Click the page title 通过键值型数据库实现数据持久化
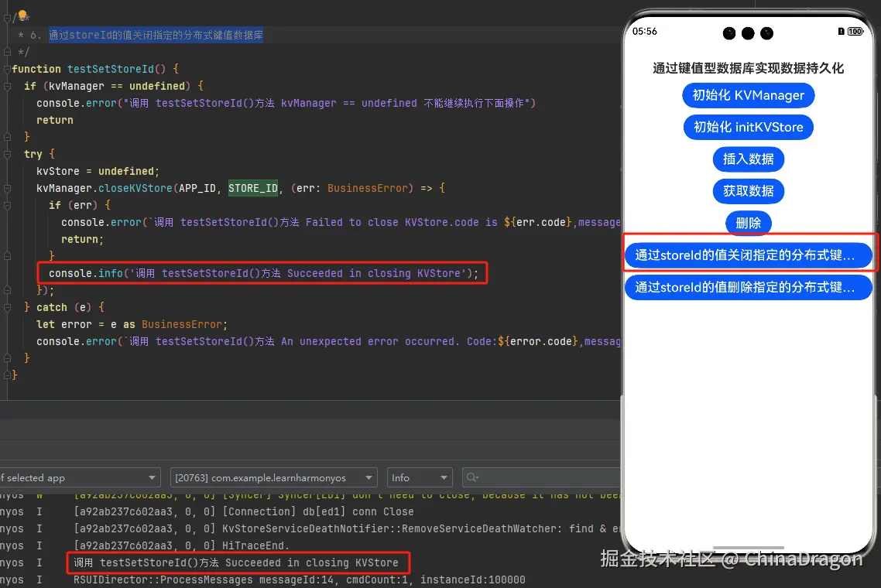881x588 pixels. click(x=748, y=69)
